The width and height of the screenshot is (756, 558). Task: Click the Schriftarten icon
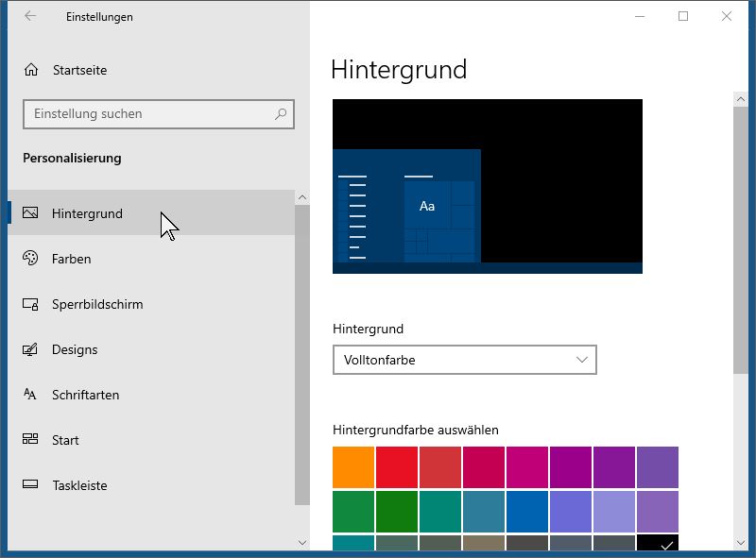(31, 395)
